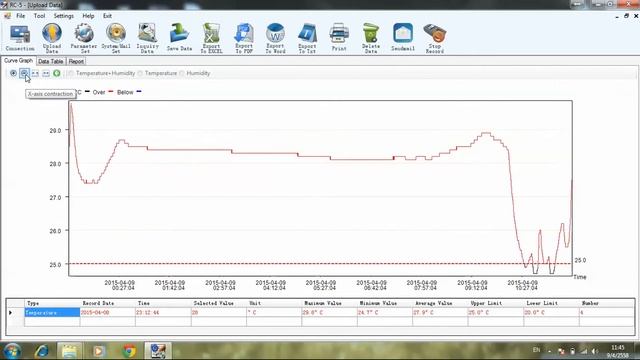Click the Type column header
The width and height of the screenshot is (640, 360).
point(52,303)
